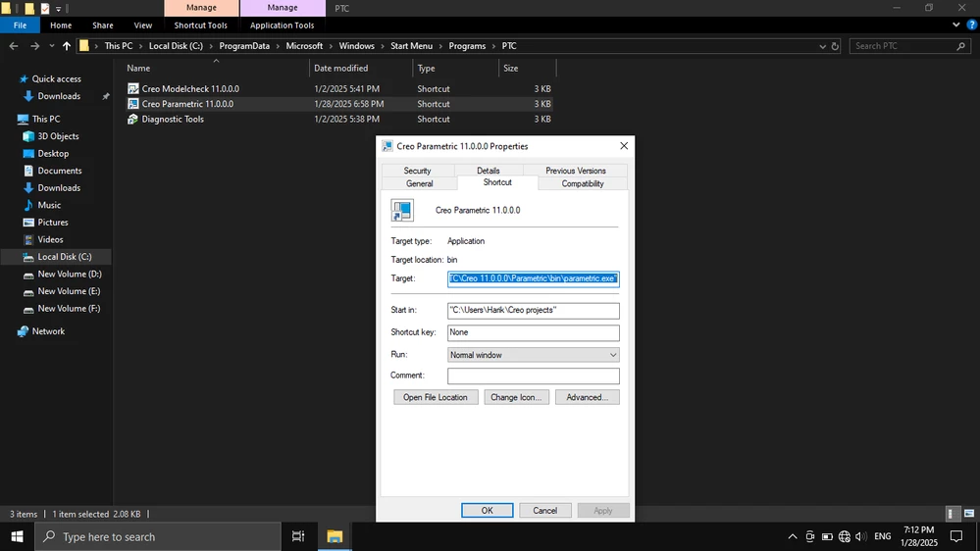Switch to large icons view in status bar
Screen dimensions: 980x551
pos(969,514)
